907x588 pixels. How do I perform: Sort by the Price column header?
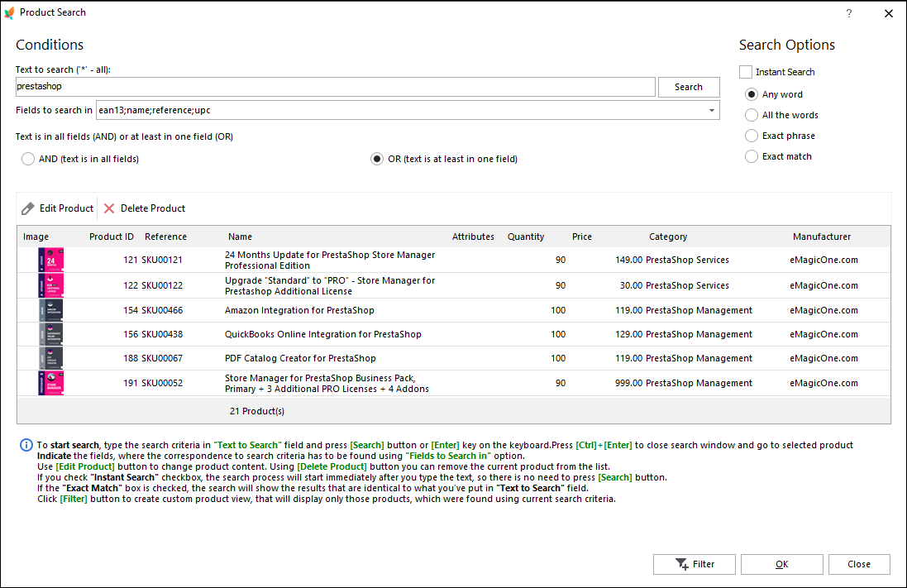(x=582, y=237)
